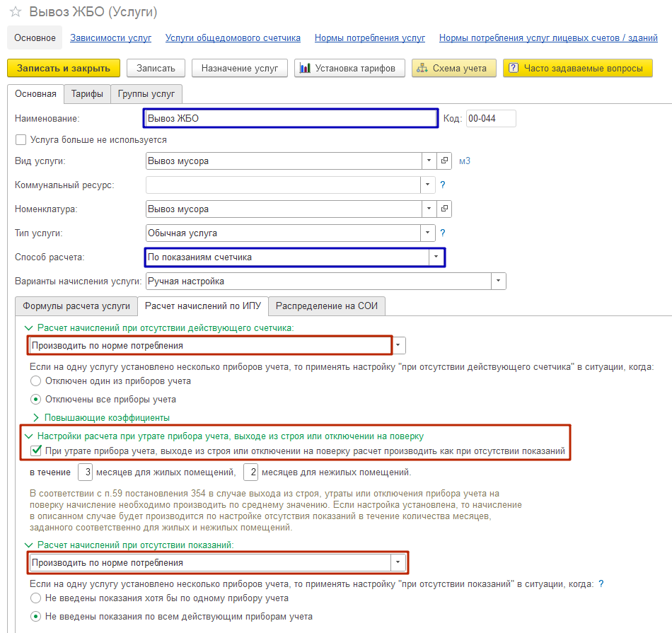This screenshot has width=672, height=633.
Task: Open Номенклатура reference via open icon
Action: pos(444,209)
